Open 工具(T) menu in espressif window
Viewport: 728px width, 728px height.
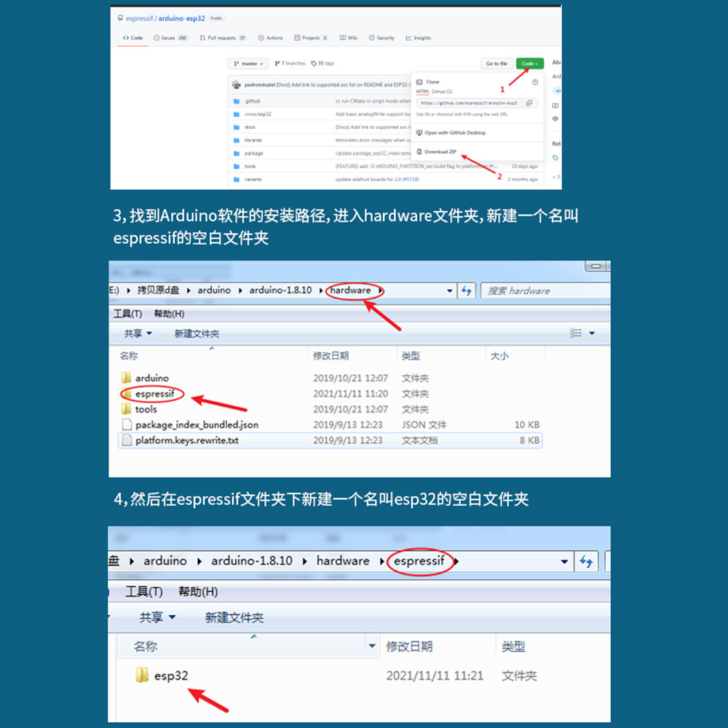point(144,591)
